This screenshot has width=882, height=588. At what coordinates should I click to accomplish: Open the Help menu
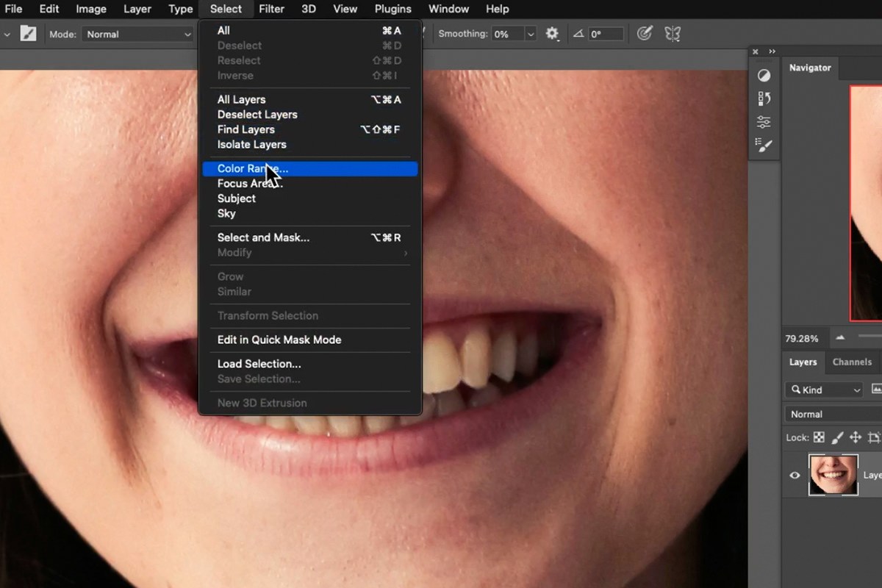pyautogui.click(x=497, y=9)
